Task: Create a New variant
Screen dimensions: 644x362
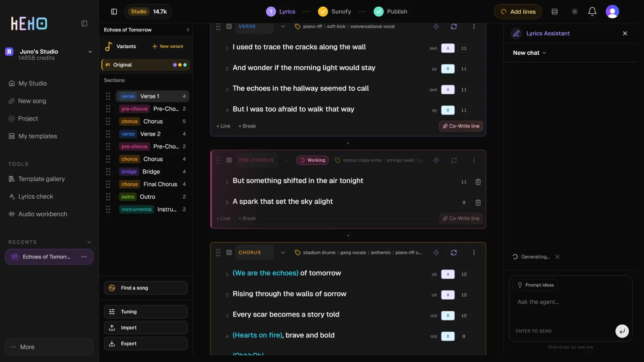Action: (x=167, y=46)
